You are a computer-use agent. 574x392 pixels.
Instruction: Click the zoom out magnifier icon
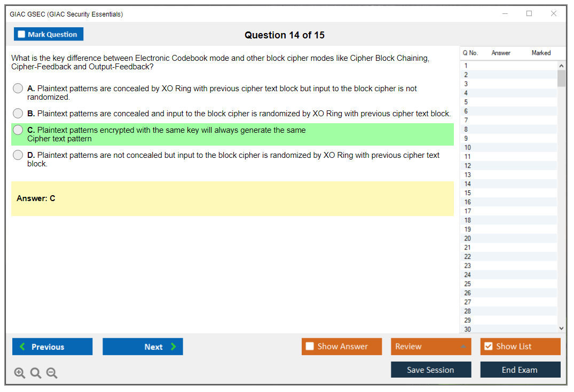pos(52,373)
